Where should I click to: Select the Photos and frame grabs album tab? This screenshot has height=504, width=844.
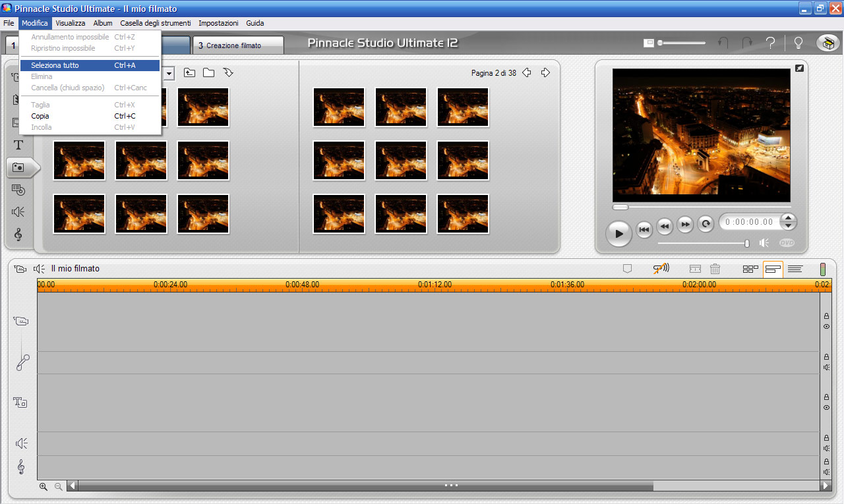pyautogui.click(x=22, y=168)
